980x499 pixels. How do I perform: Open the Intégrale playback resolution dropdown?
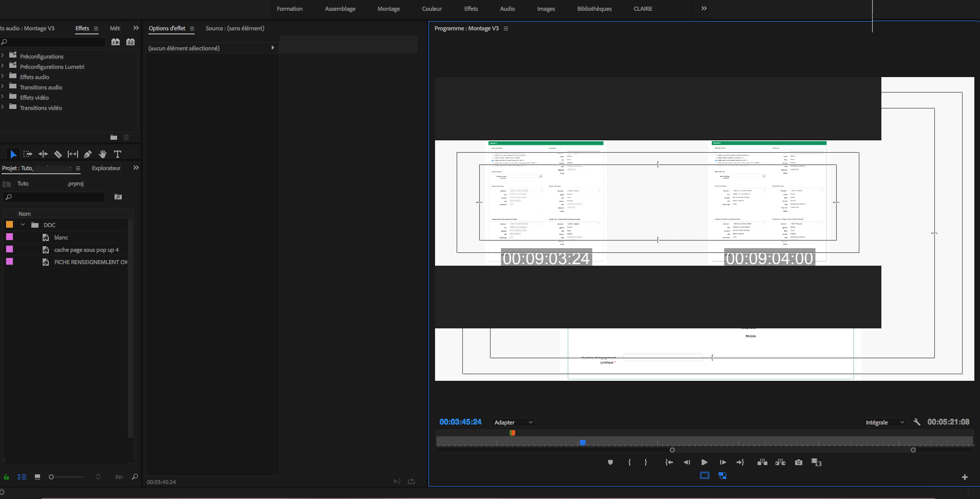pos(884,422)
